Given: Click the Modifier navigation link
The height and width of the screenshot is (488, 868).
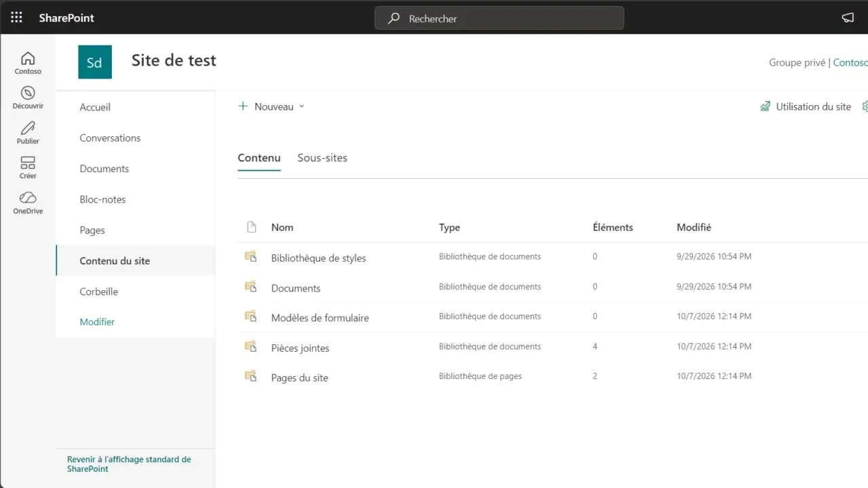Looking at the screenshot, I should click(97, 322).
